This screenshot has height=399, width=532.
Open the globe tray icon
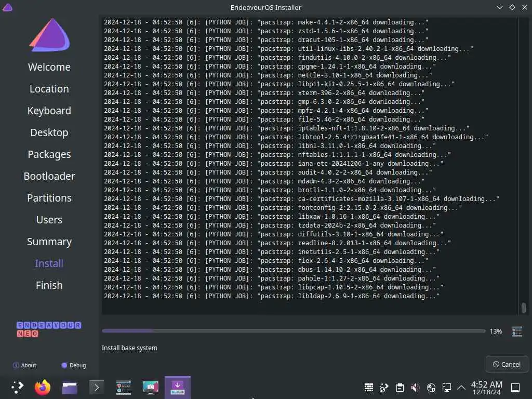[x=431, y=388]
